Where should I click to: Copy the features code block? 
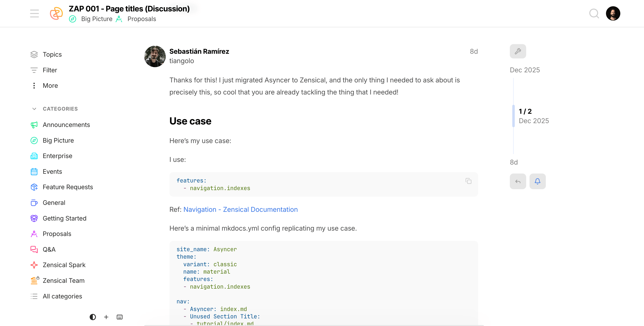(468, 181)
